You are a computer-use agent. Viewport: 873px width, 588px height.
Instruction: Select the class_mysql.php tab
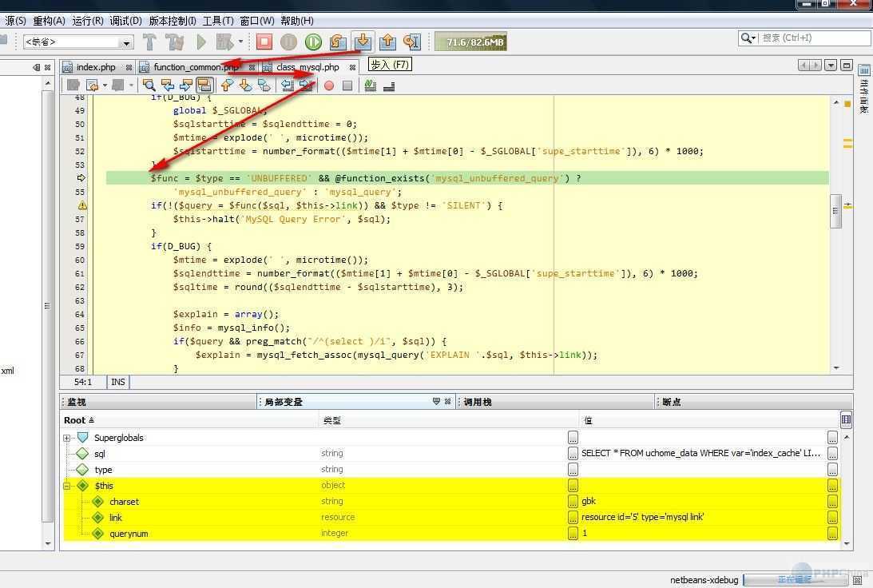click(x=307, y=67)
